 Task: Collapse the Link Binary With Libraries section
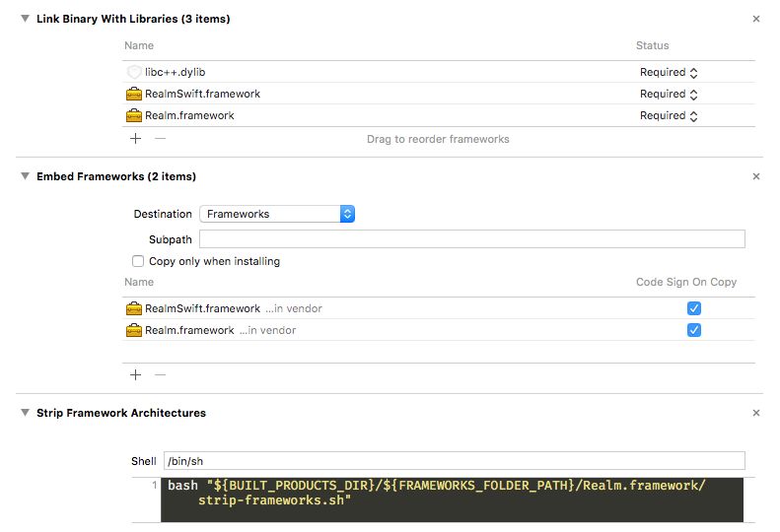coord(25,19)
